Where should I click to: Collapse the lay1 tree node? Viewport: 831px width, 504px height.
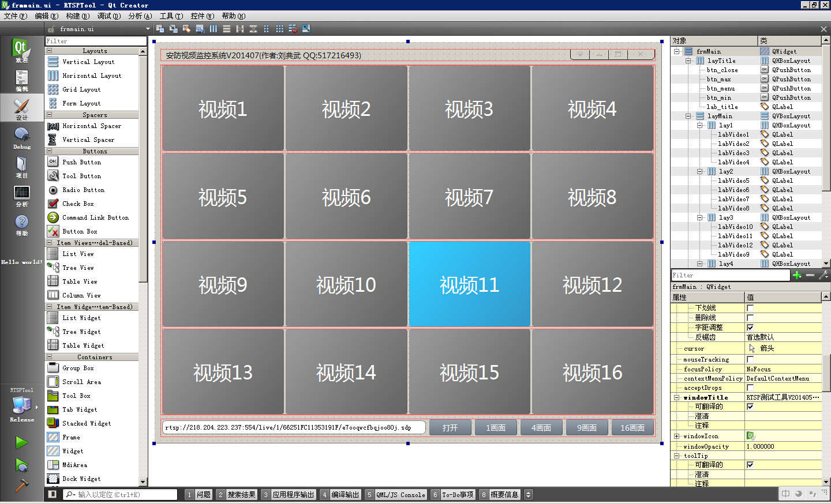[699, 125]
